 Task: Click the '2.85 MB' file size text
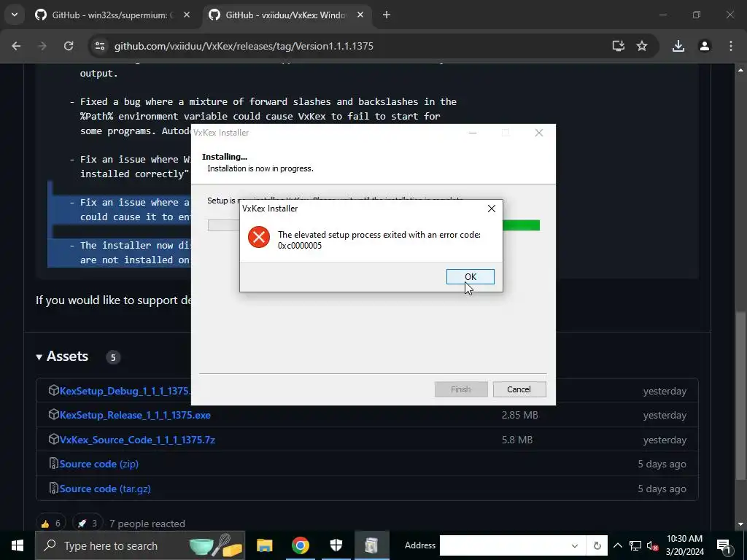(x=519, y=415)
